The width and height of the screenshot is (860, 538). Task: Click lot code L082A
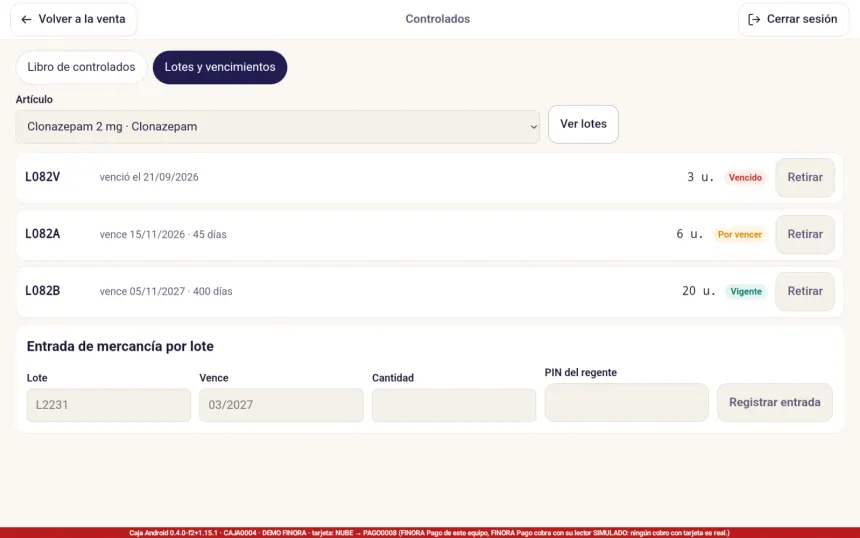(x=43, y=234)
